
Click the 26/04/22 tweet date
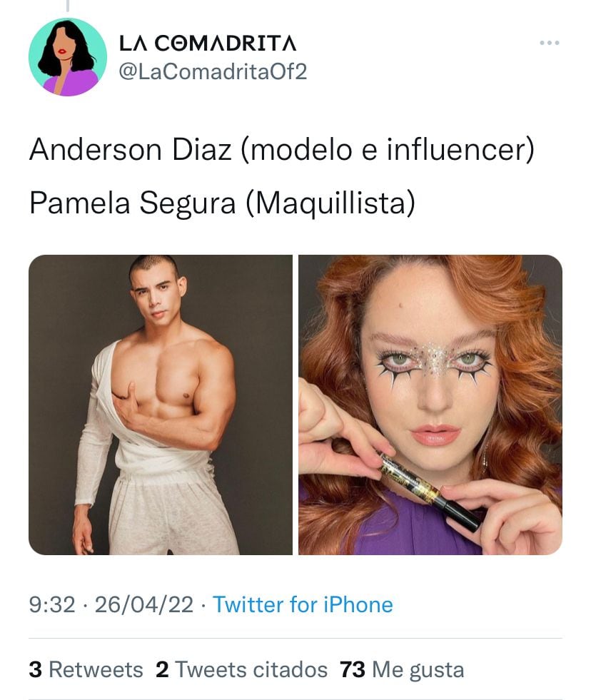coord(144,605)
